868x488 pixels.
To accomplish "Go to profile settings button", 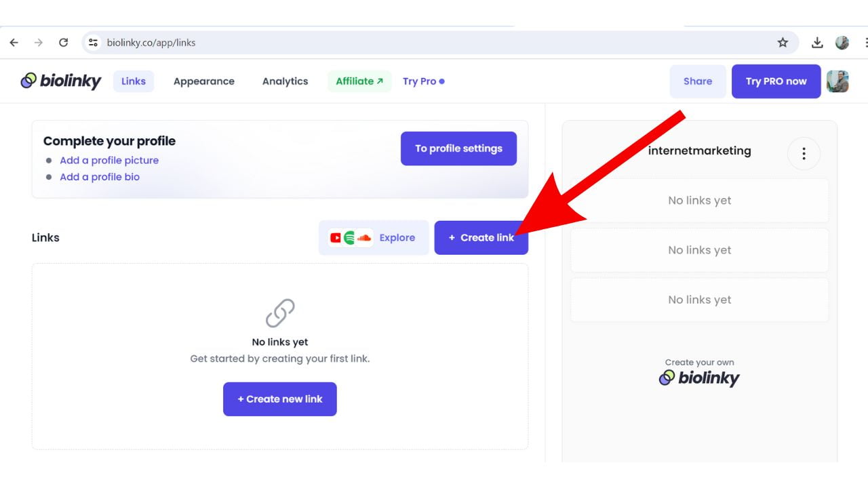I will (x=458, y=148).
